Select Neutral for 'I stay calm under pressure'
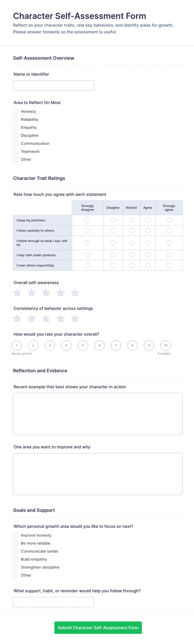This screenshot has width=194, height=644. (x=131, y=255)
